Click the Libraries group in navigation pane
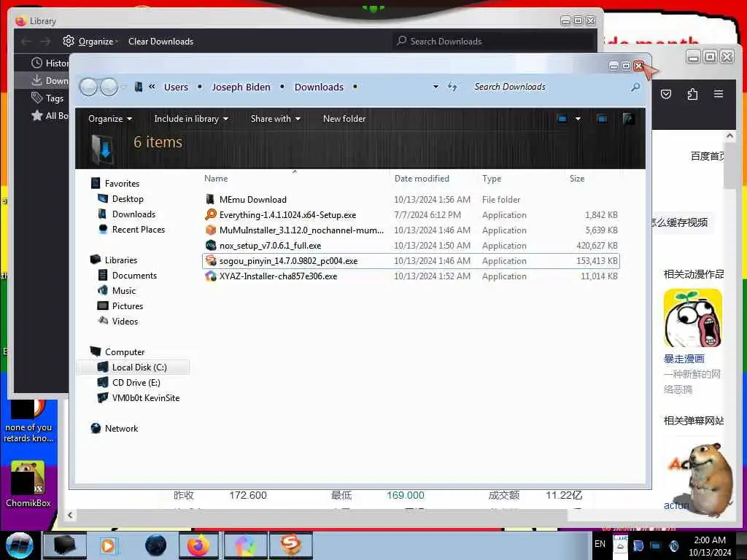The width and height of the screenshot is (747, 560). 121,260
